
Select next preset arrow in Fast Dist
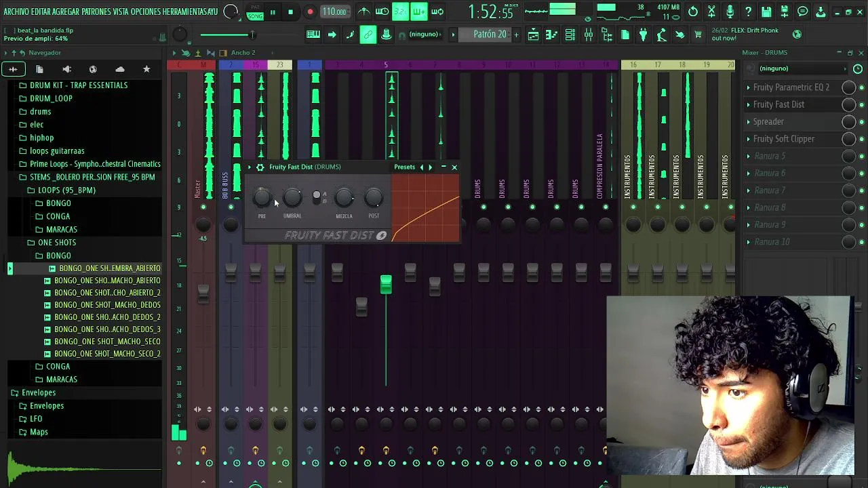click(x=430, y=167)
